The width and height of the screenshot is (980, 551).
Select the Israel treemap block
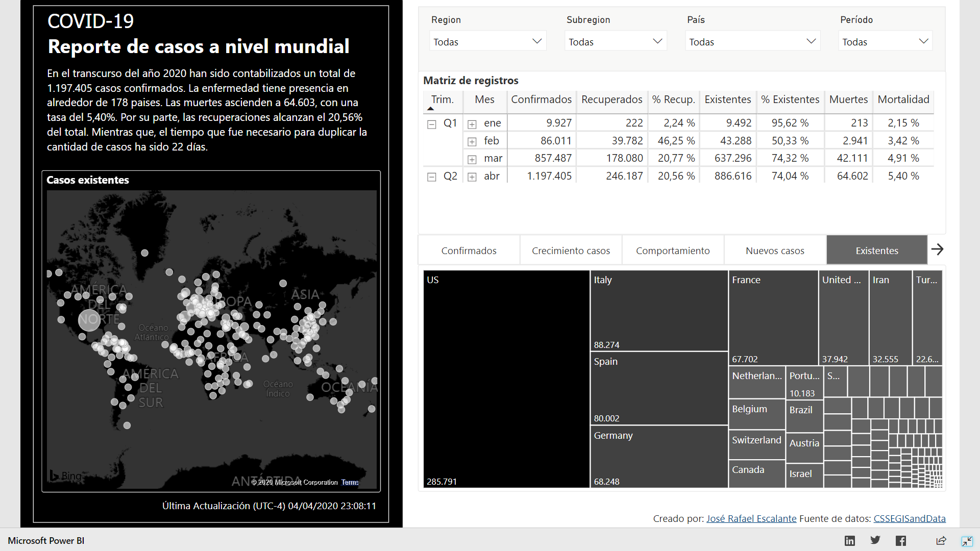pos(804,475)
